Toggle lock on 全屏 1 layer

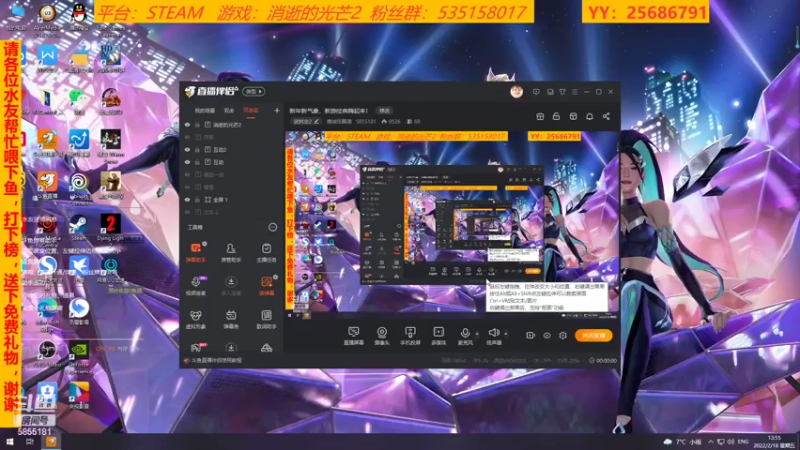197,199
